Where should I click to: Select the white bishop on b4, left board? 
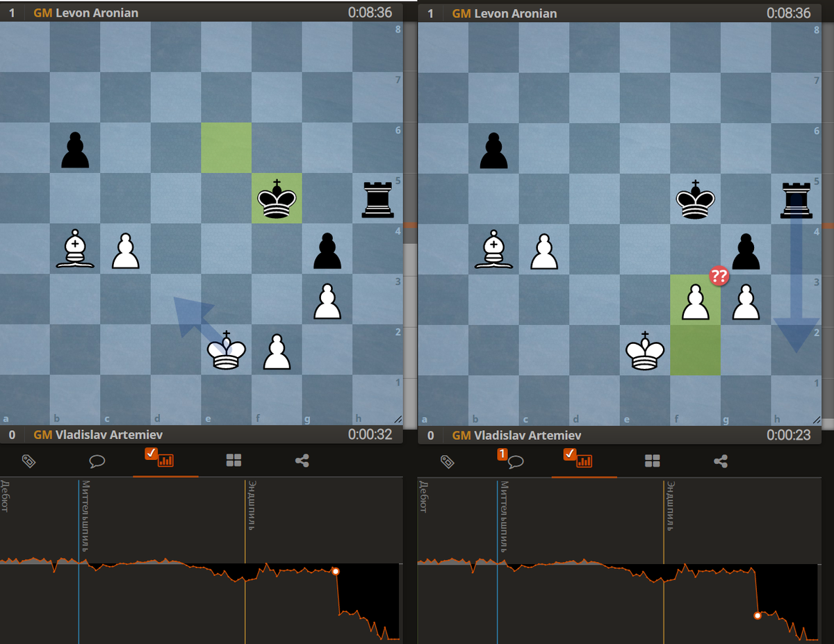(x=75, y=249)
